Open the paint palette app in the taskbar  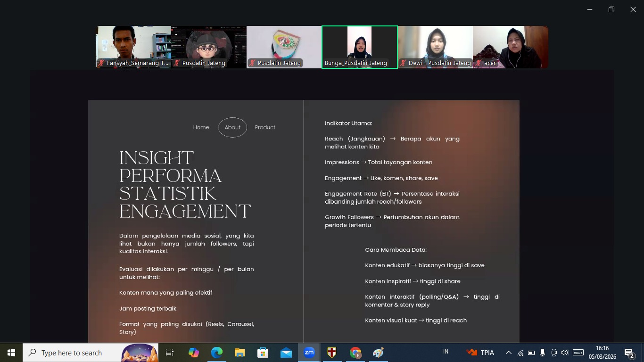pyautogui.click(x=378, y=353)
